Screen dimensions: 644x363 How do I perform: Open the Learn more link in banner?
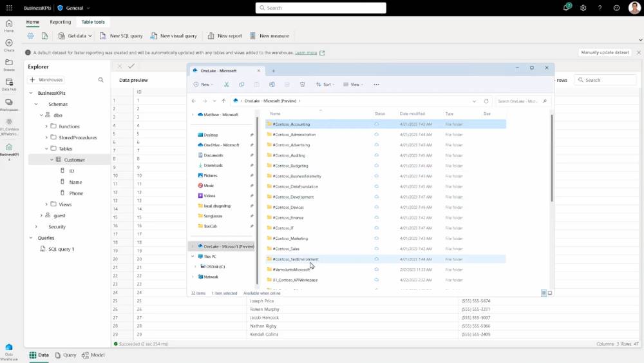(306, 53)
